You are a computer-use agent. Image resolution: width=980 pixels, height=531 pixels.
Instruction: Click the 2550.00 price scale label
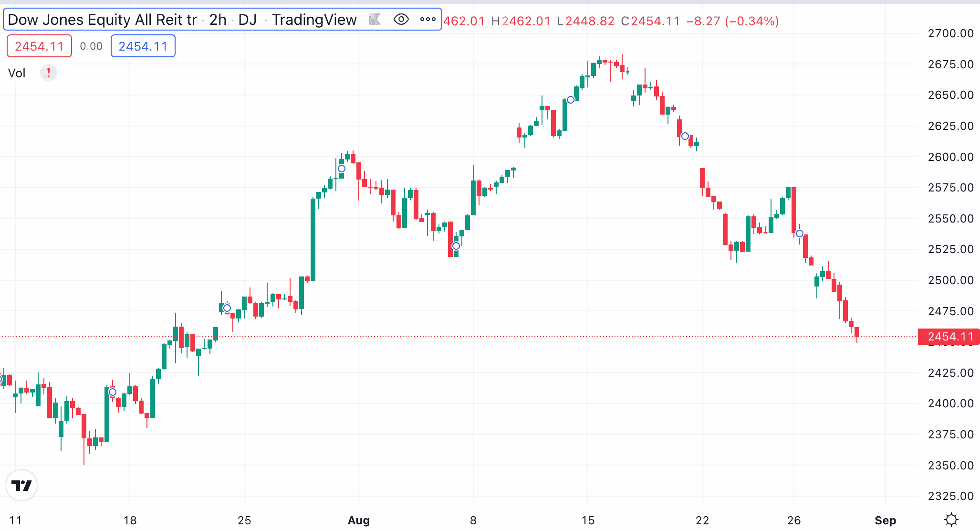click(951, 219)
